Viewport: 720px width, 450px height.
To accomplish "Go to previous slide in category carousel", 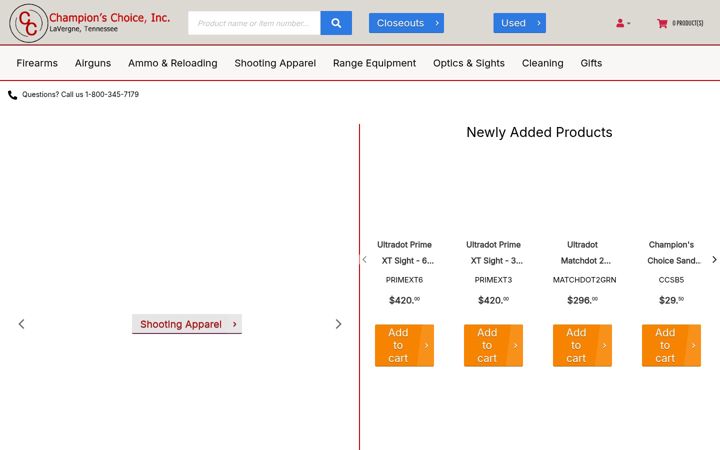I will coord(21,324).
